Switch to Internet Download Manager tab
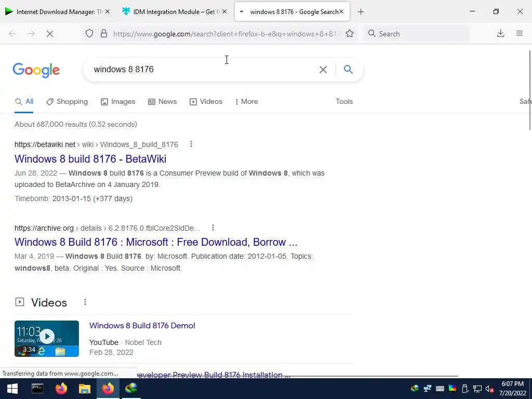 tap(57, 11)
